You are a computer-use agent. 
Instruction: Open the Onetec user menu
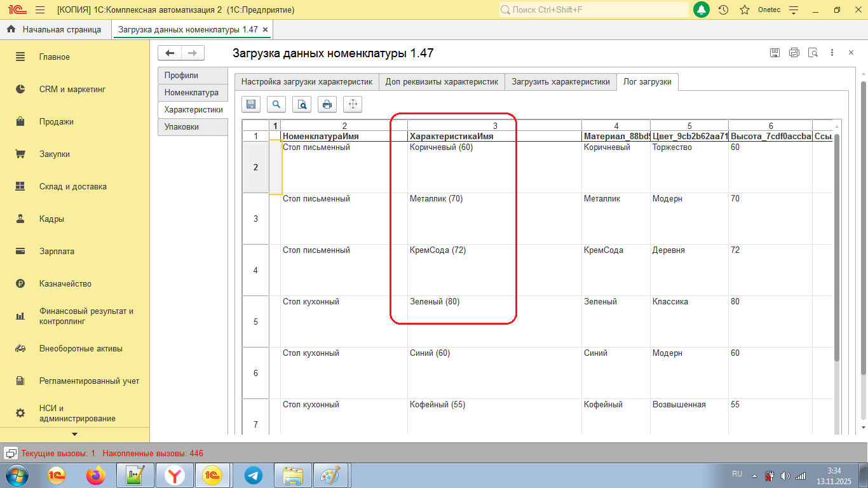(x=769, y=10)
